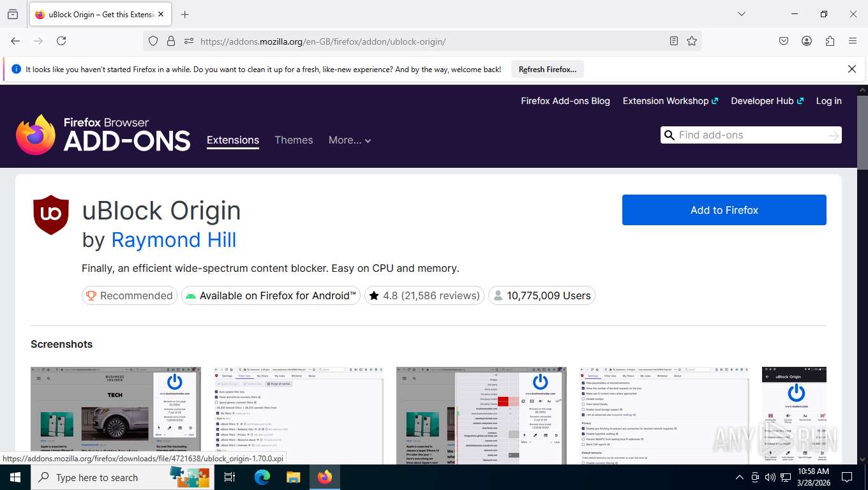Reload the current page
The height and width of the screenshot is (490, 868).
coord(61,41)
